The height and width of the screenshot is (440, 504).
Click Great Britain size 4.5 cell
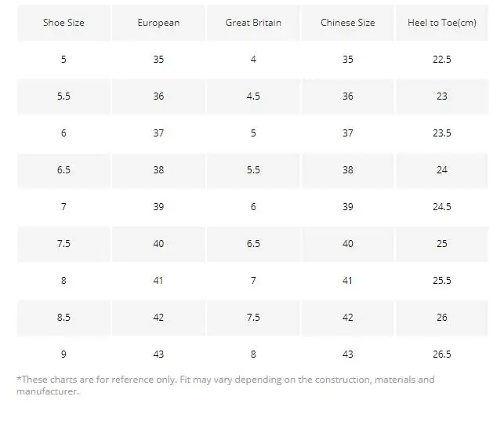pos(253,96)
